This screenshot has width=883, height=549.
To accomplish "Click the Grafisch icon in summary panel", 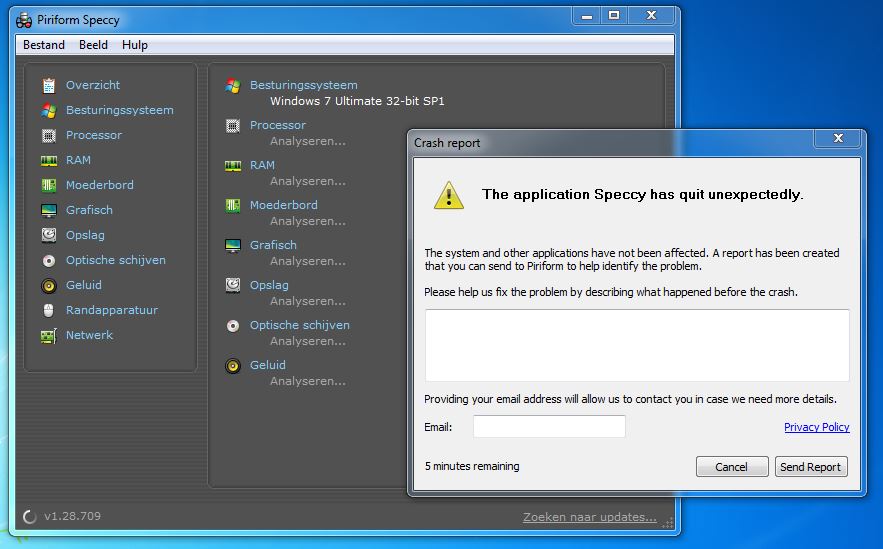I will pos(233,246).
